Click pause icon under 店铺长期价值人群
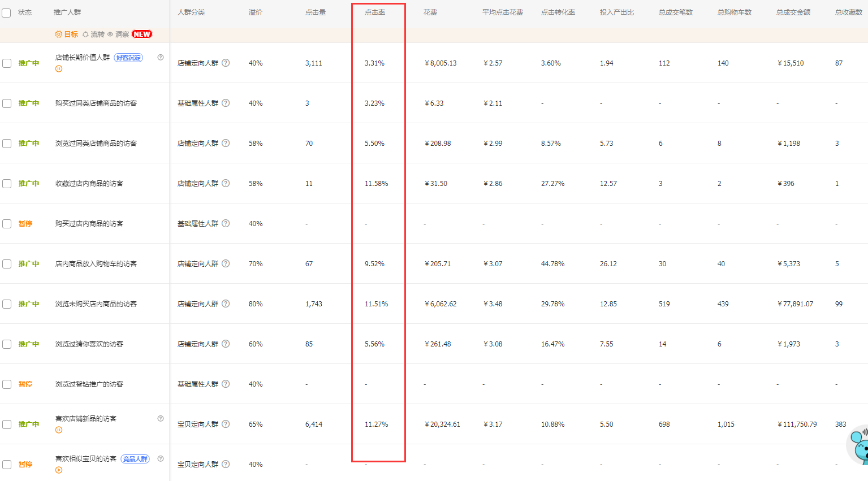This screenshot has width=868, height=481. click(59, 69)
